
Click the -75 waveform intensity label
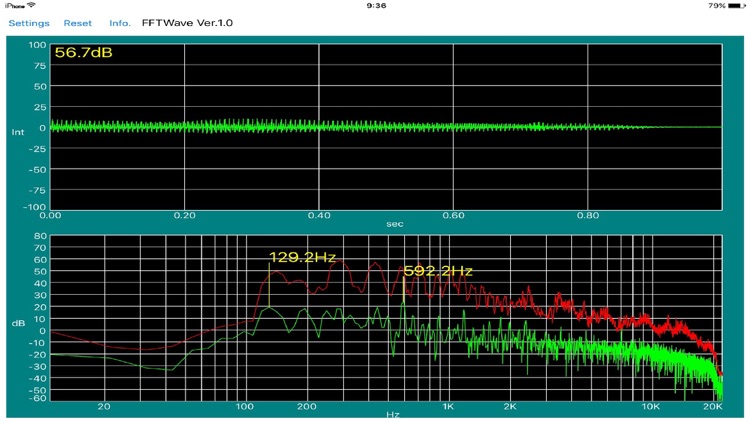pos(38,190)
